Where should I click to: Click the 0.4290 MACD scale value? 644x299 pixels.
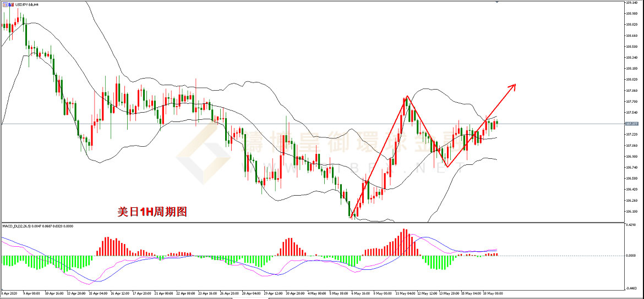click(x=631, y=225)
